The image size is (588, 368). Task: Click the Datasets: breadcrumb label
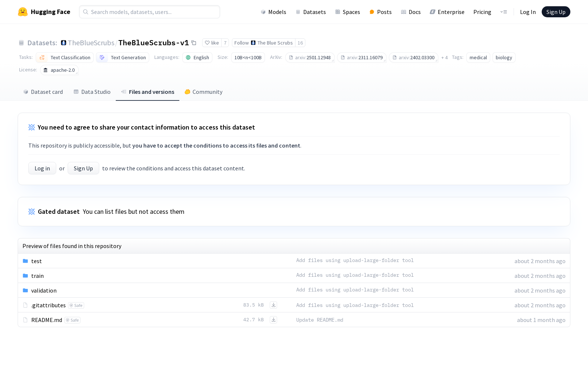(42, 43)
